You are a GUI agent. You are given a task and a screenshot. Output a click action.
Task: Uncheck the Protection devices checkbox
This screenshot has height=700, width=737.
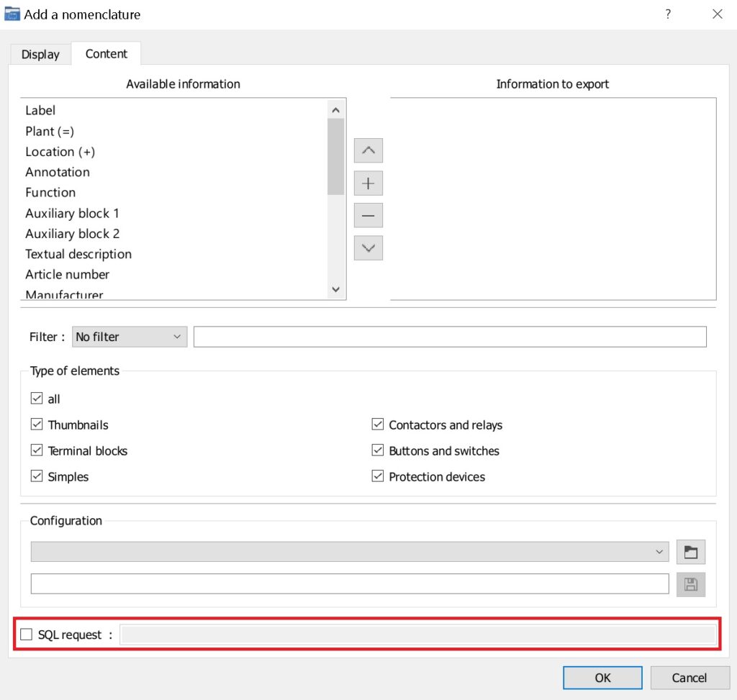378,477
